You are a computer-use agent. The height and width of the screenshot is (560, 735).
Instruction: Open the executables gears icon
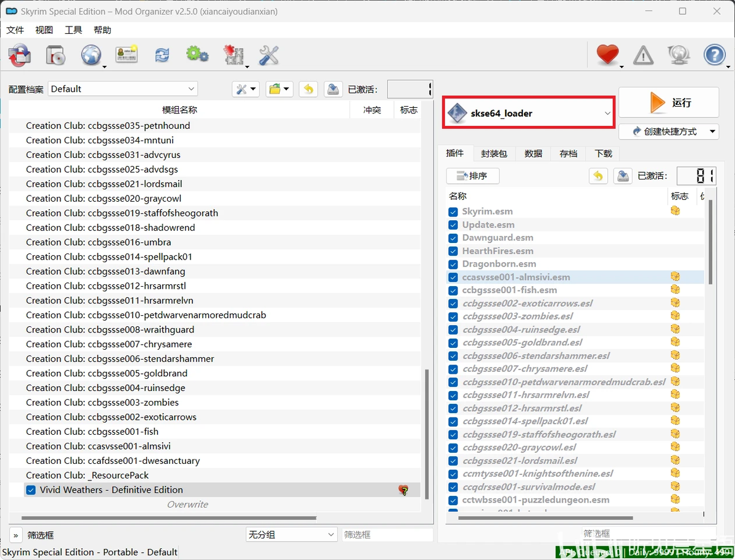(197, 54)
